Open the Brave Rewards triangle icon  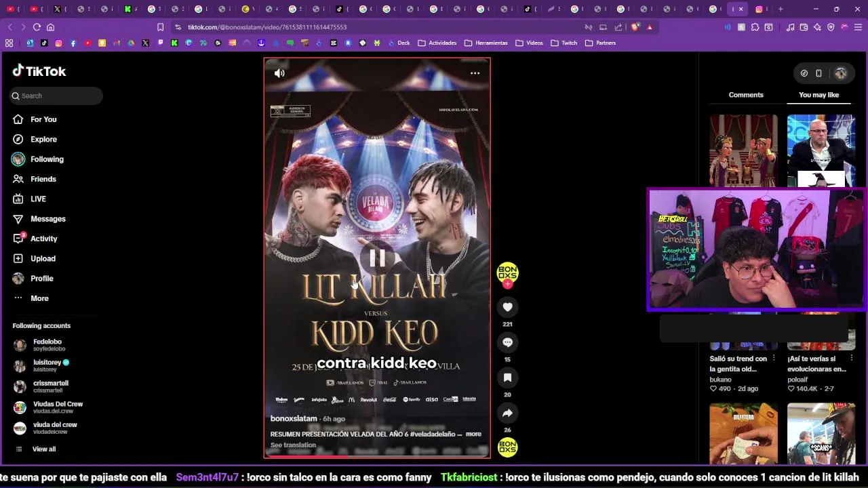click(650, 27)
